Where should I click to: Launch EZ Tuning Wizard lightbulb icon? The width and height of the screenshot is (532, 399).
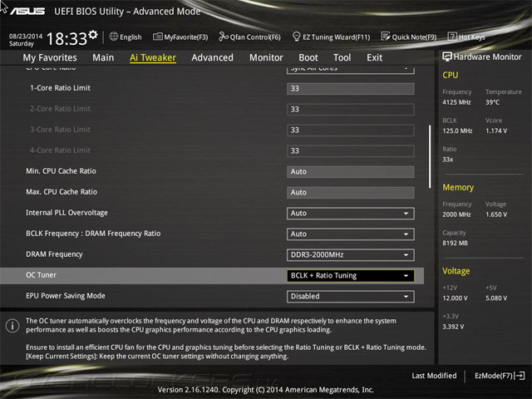(296, 37)
